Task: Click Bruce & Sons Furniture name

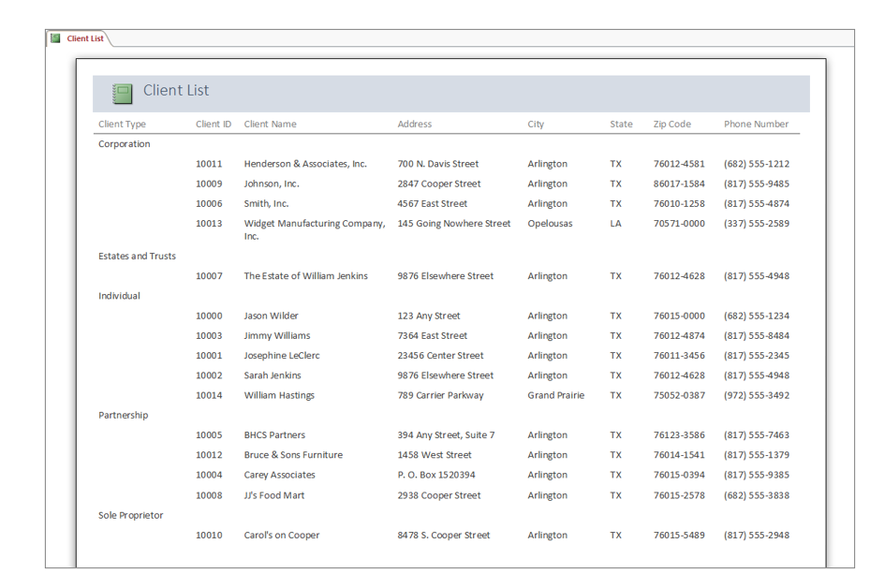Action: 293,455
